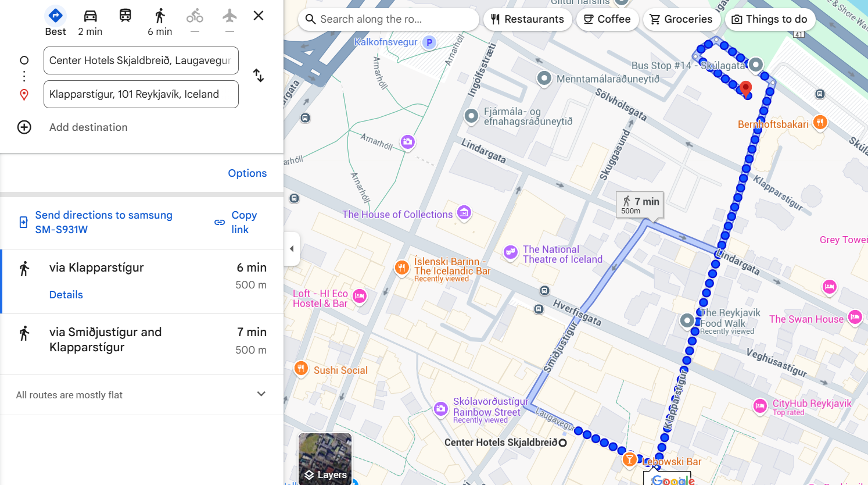Click Menntamálaráðuneytið marker

tap(544, 78)
